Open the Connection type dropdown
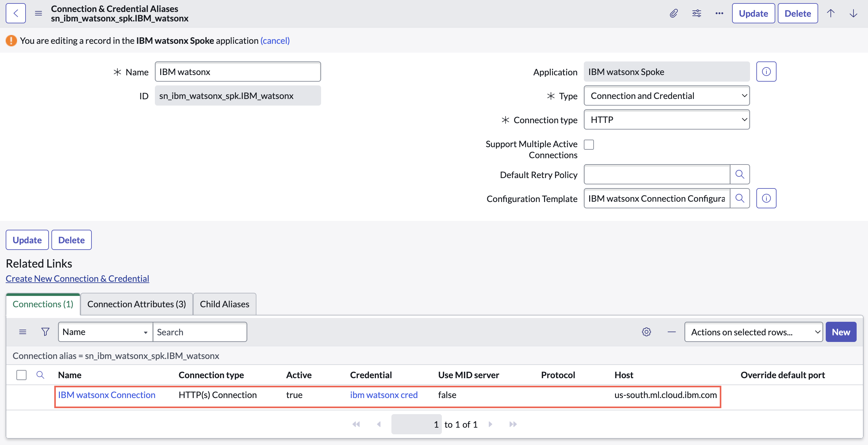The height and width of the screenshot is (445, 868). [x=666, y=119]
